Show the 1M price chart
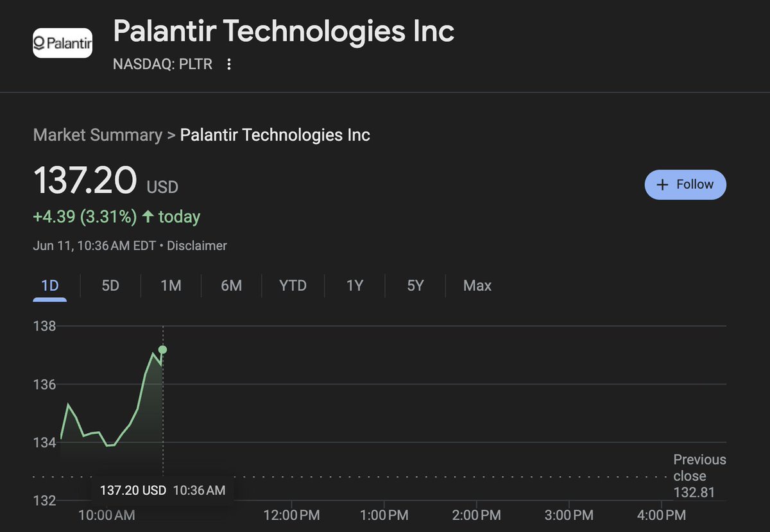770x532 pixels. point(171,286)
